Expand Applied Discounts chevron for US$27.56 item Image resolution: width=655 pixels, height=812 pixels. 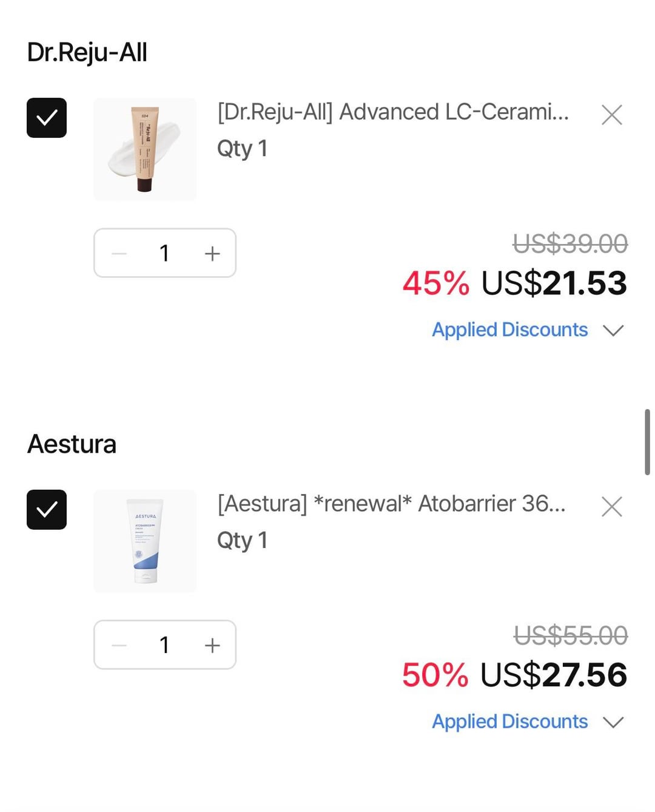coord(613,722)
